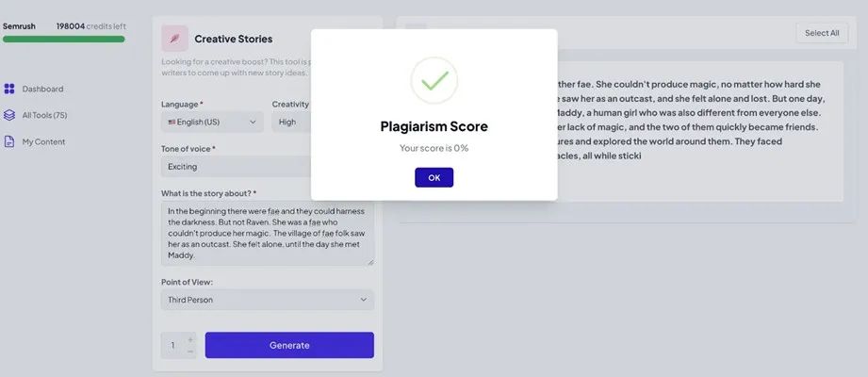Screen dimensions: 868x377
Task: Click the My Content document icon
Action: [x=9, y=141]
